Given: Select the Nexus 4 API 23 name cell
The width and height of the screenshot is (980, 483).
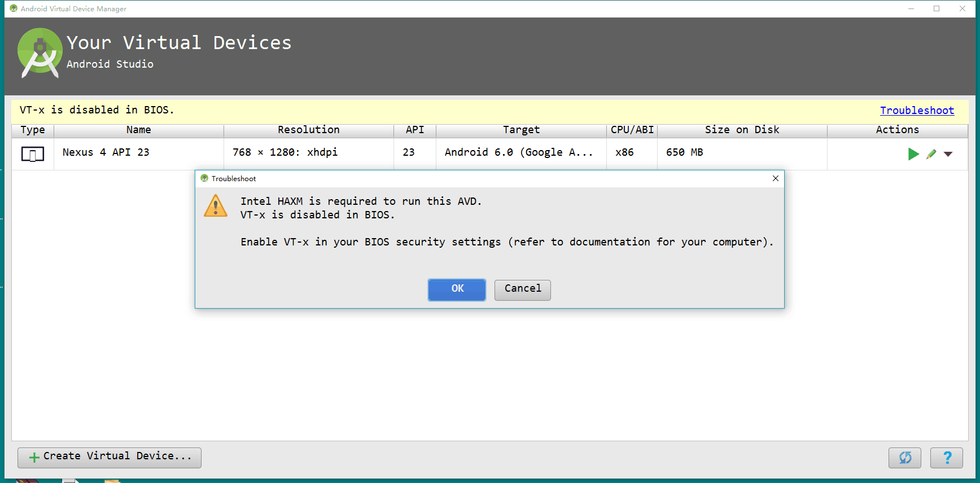Looking at the screenshot, I should [x=139, y=153].
